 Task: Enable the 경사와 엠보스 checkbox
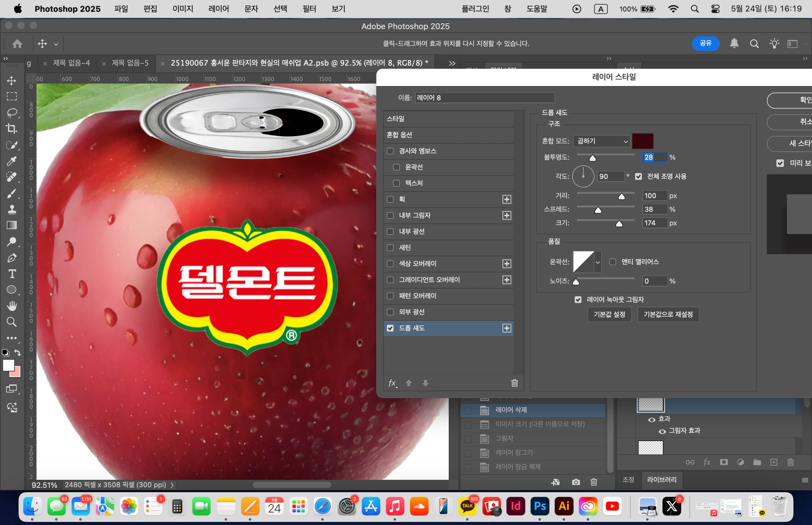click(x=390, y=151)
